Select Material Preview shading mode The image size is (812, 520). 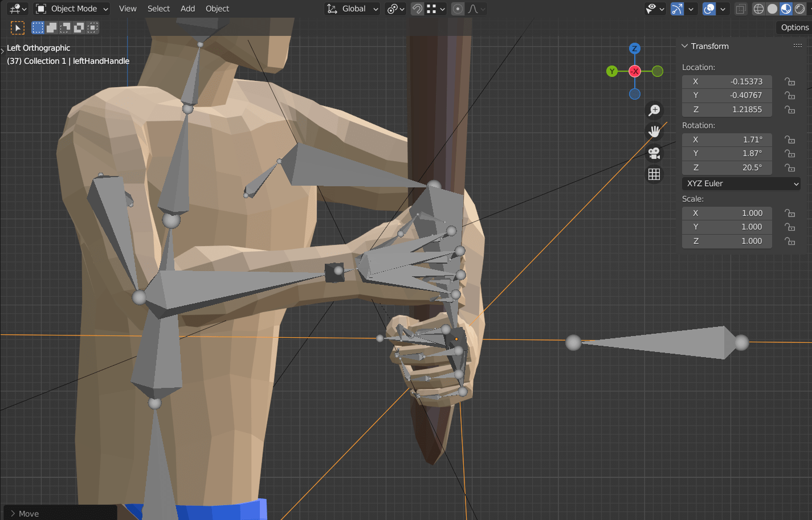pos(786,9)
